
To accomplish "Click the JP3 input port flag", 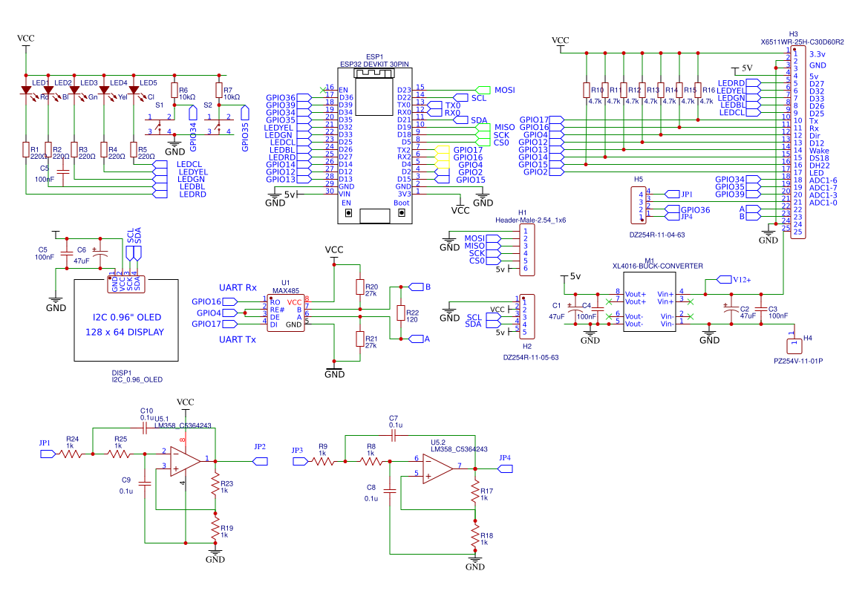I will coord(301,461).
